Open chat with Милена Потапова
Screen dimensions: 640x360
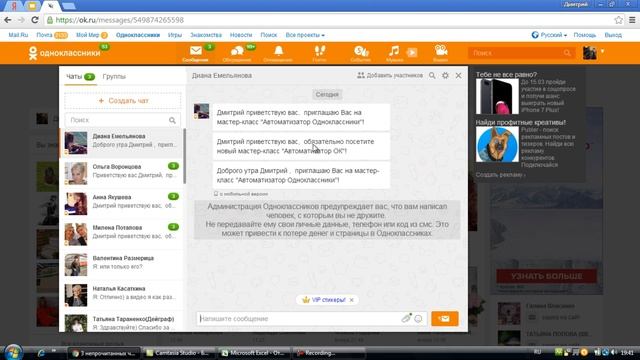(x=122, y=234)
